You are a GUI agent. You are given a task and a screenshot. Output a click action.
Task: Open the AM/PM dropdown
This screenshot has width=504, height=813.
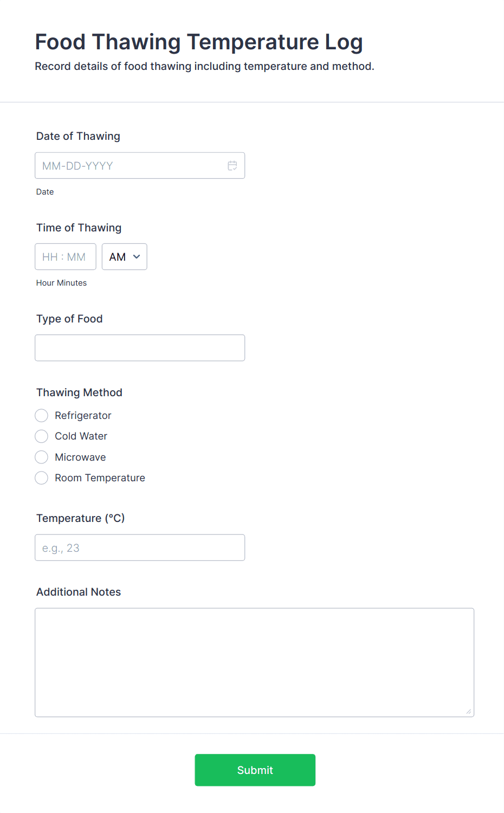pyautogui.click(x=124, y=256)
